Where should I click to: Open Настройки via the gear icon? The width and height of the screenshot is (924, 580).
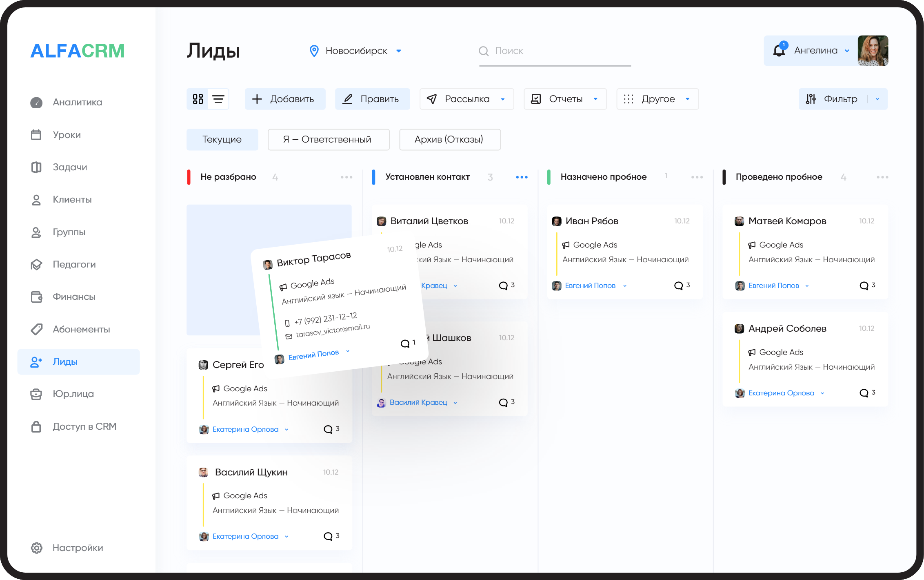click(x=36, y=548)
